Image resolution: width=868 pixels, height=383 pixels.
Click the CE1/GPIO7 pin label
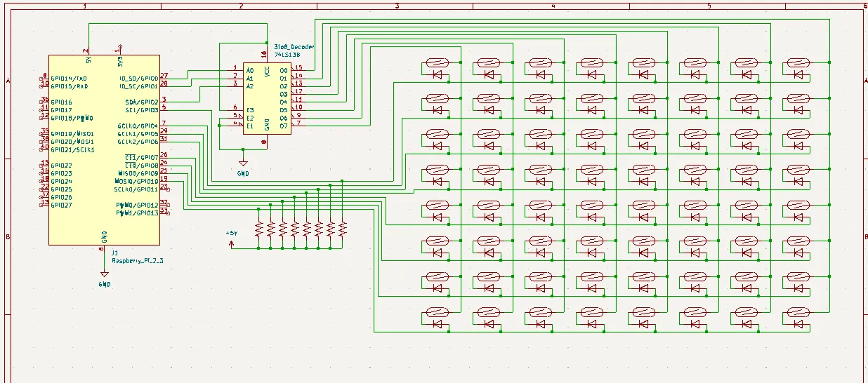pyautogui.click(x=142, y=157)
